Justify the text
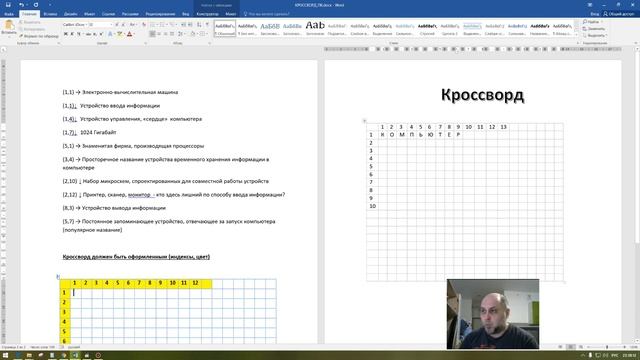 point(172,34)
